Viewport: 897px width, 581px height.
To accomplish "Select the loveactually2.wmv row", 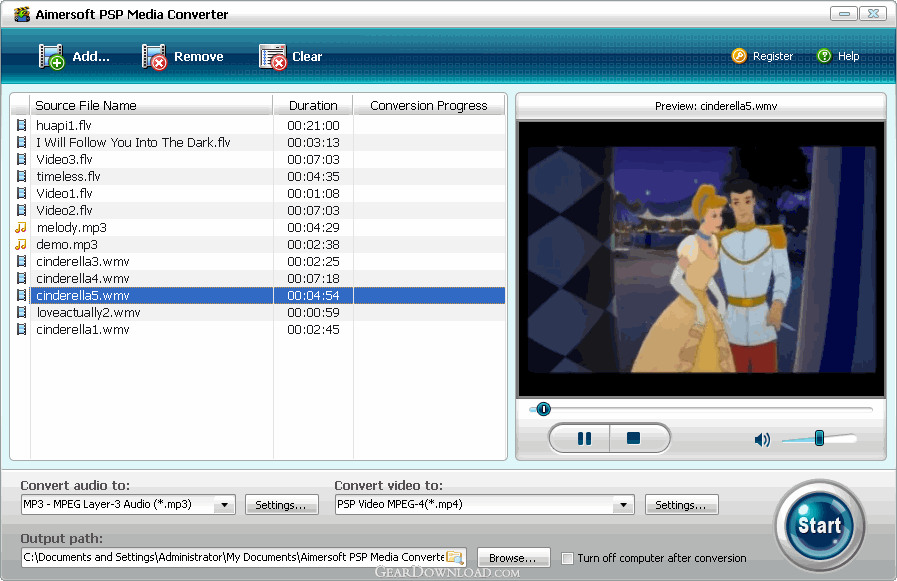I will (257, 313).
